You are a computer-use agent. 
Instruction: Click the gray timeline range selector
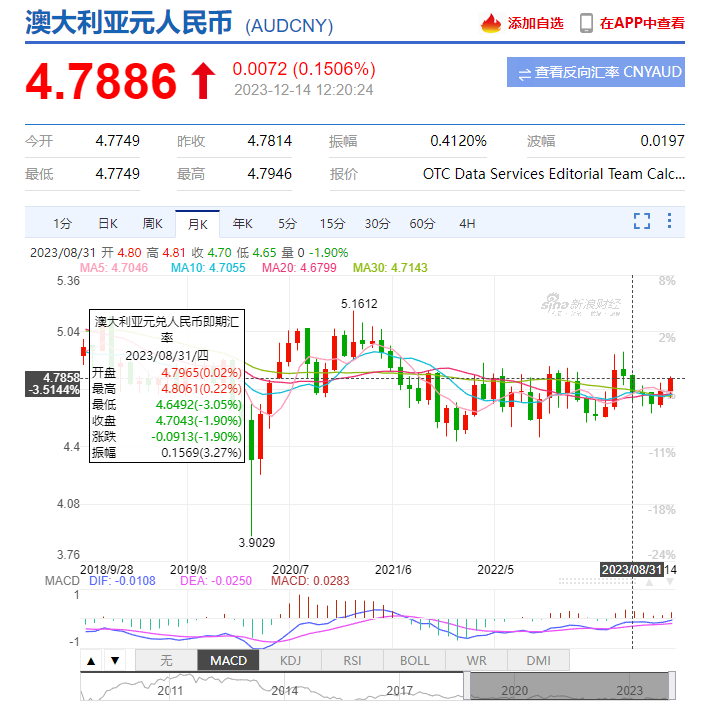(567, 687)
